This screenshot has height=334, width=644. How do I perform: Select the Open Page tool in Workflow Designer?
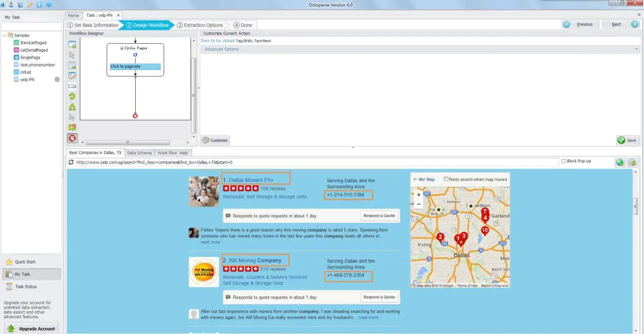pos(72,44)
